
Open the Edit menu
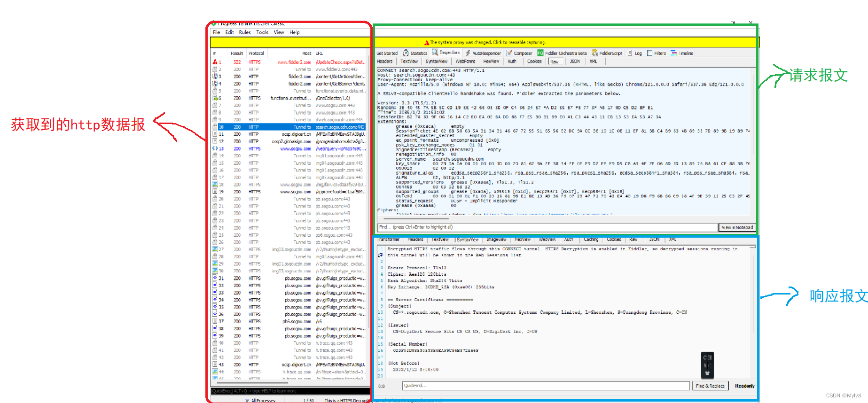pos(229,32)
